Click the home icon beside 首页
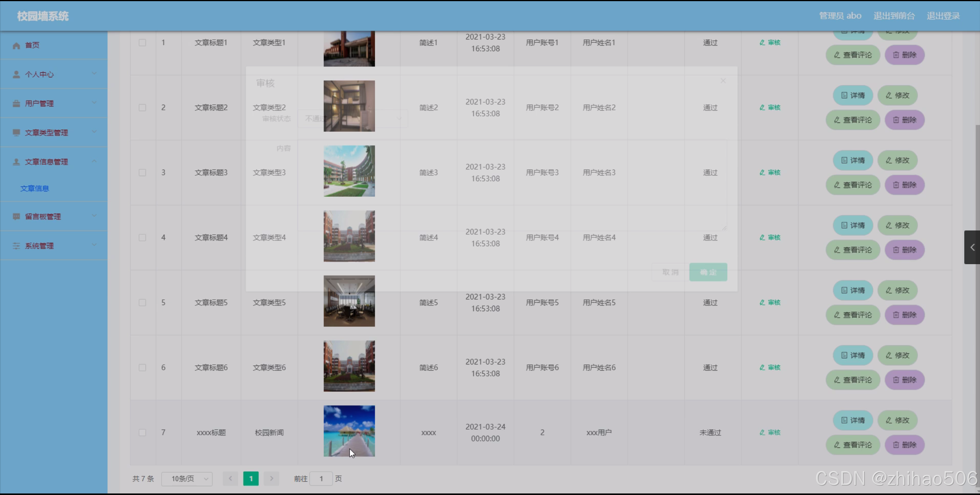Screen dimensions: 980x495 click(x=16, y=46)
